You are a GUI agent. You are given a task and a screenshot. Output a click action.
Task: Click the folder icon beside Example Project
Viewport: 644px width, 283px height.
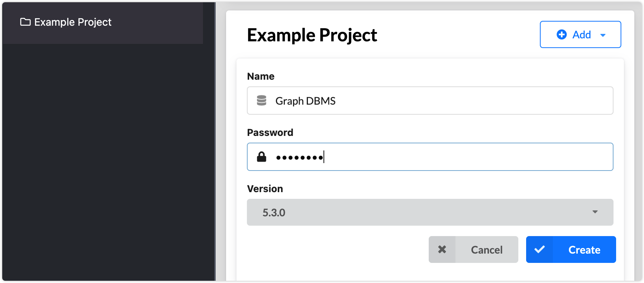coord(25,22)
